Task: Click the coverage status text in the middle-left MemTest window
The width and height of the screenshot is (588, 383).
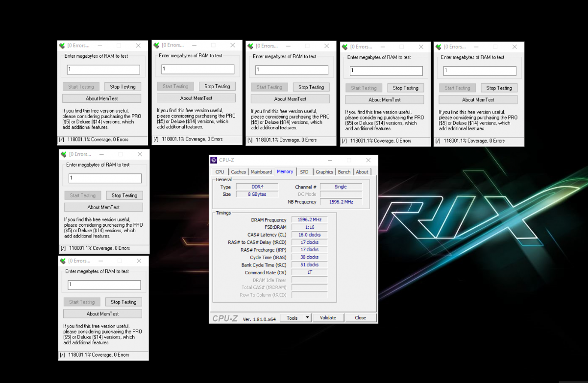Action: click(99, 248)
